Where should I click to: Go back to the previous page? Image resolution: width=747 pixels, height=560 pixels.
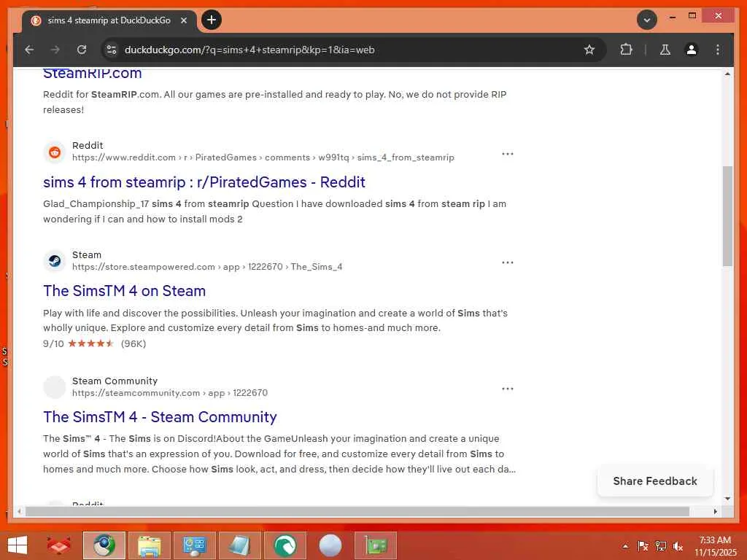tap(29, 50)
